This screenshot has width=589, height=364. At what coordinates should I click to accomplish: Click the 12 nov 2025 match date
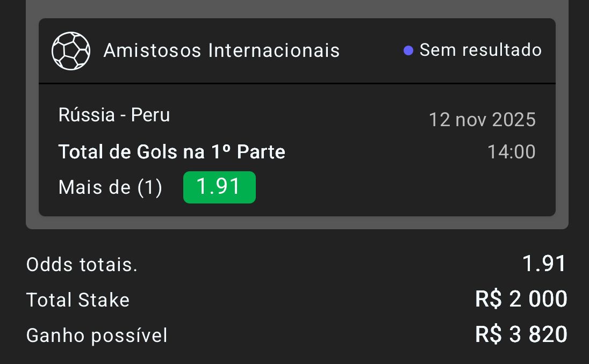(x=482, y=119)
